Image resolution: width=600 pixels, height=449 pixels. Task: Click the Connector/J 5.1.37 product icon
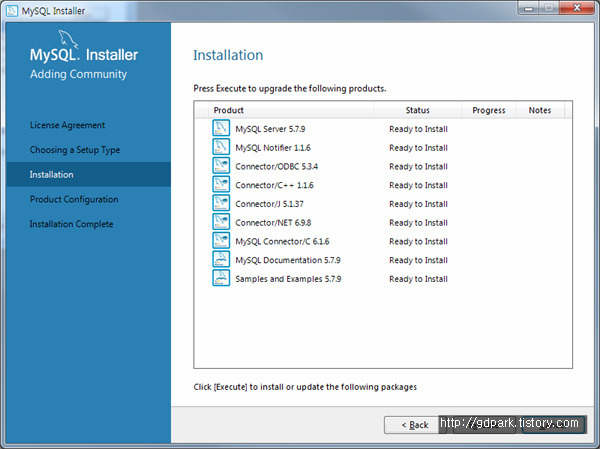click(221, 203)
